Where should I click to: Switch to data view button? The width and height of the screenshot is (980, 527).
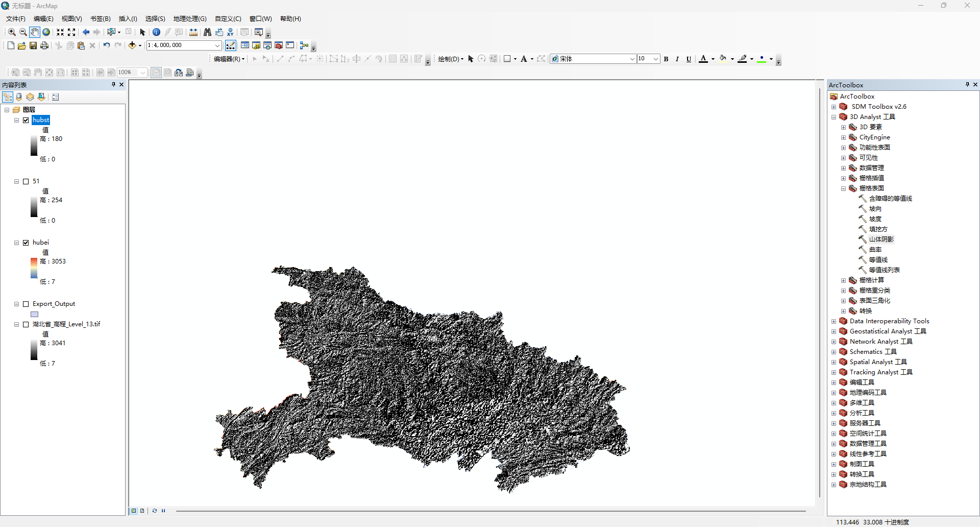[134, 511]
